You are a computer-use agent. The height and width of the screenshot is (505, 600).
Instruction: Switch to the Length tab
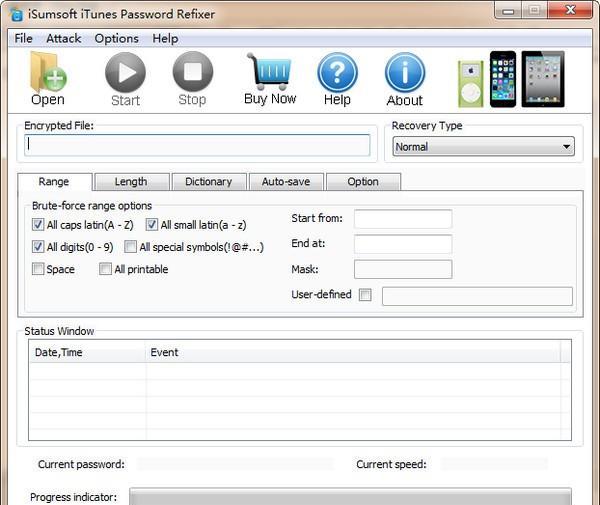click(x=131, y=182)
